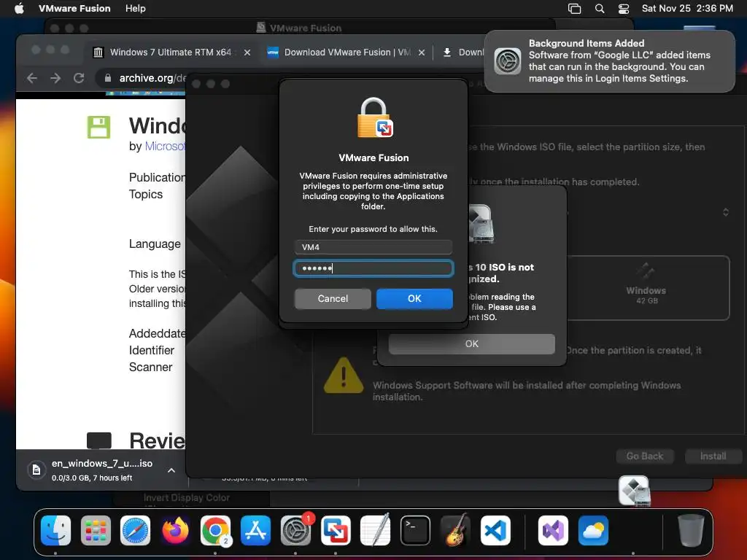Open Finder from the Dock

point(55,531)
